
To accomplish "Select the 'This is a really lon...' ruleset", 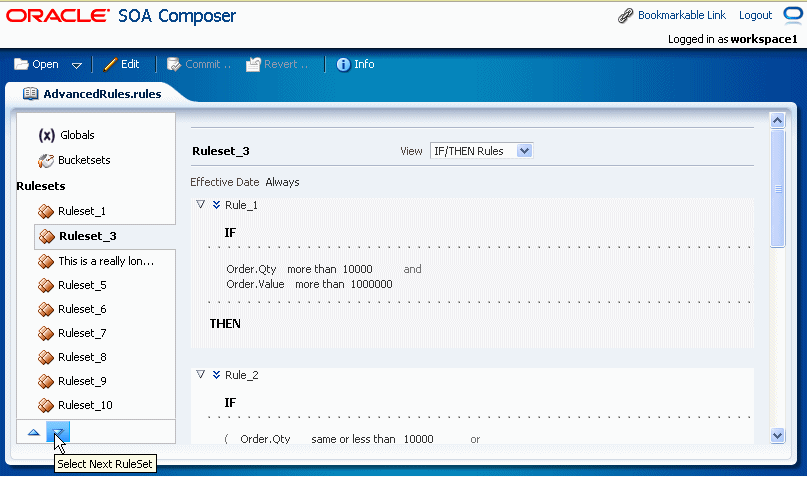I will [106, 261].
